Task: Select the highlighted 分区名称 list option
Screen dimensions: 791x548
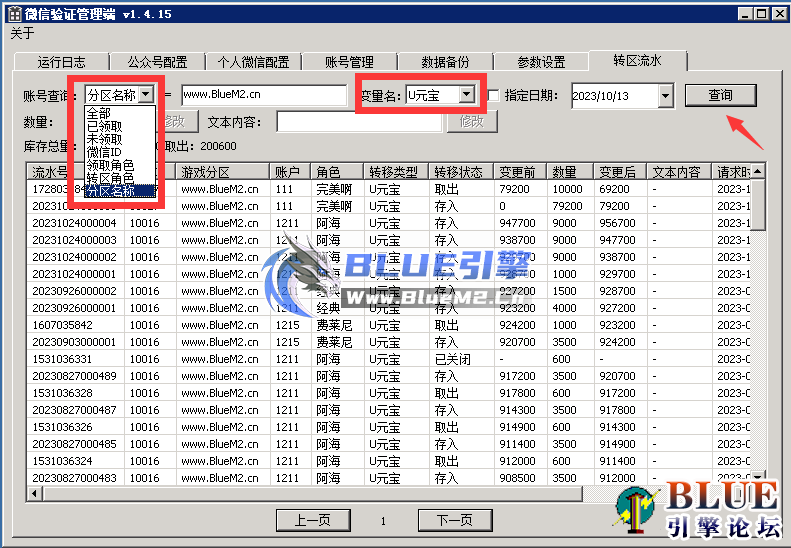Action: click(x=120, y=190)
